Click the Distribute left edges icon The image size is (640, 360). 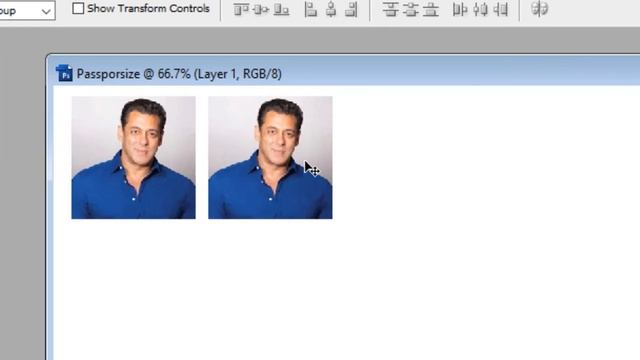tap(460, 9)
